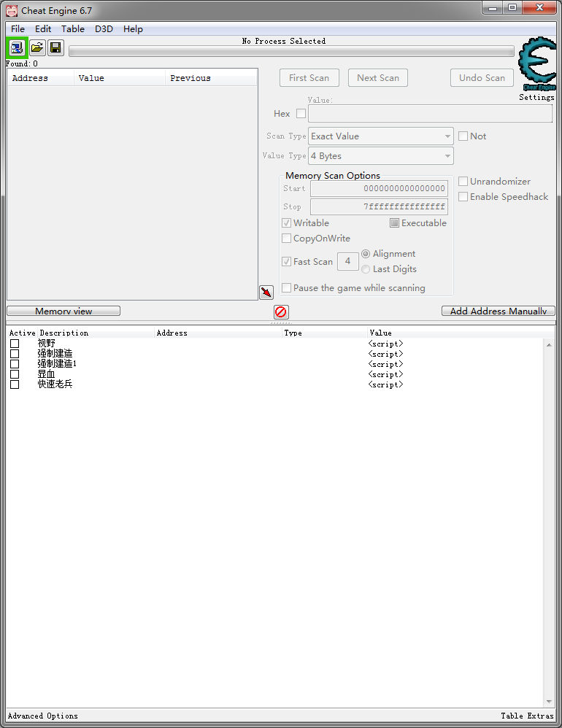Click the scan progress bar
Image resolution: width=562 pixels, height=728 pixels.
[x=291, y=51]
